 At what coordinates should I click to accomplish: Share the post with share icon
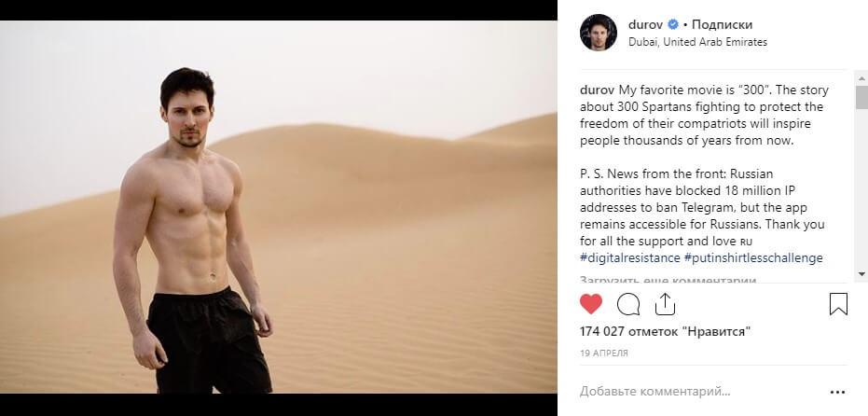click(665, 304)
